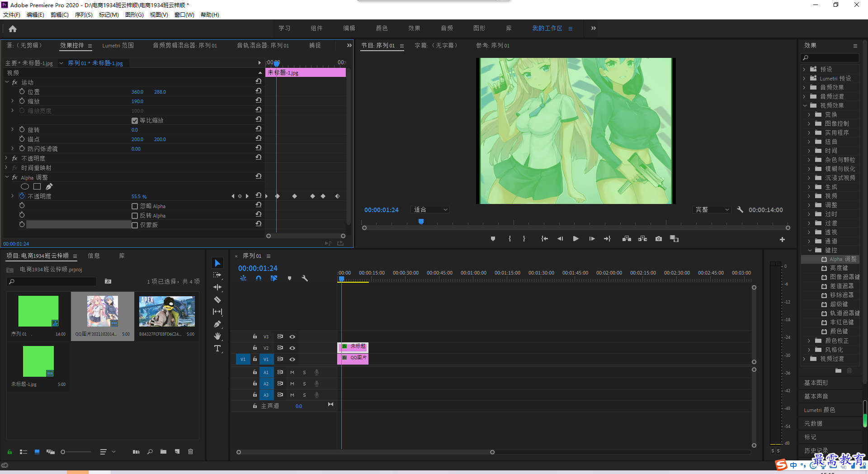The image size is (868, 474).
Task: Hide track V3 output eye
Action: point(292,337)
